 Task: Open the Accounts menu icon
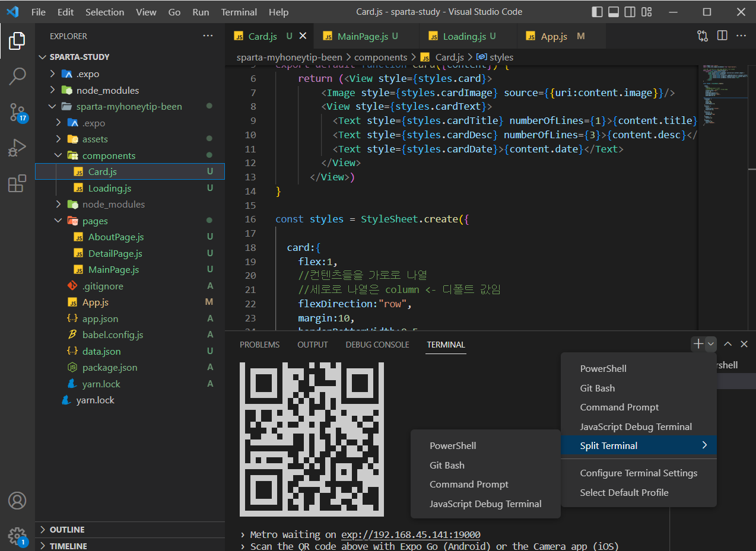pos(17,501)
